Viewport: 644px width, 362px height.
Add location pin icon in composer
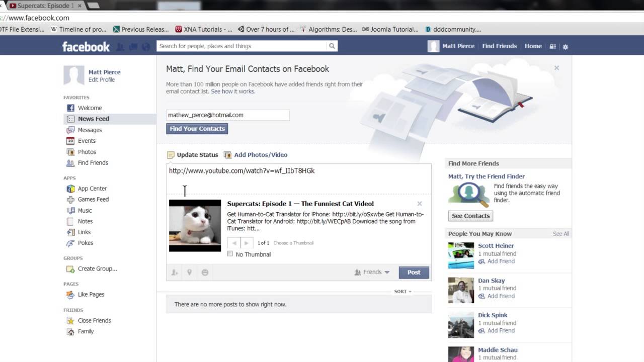(190, 273)
